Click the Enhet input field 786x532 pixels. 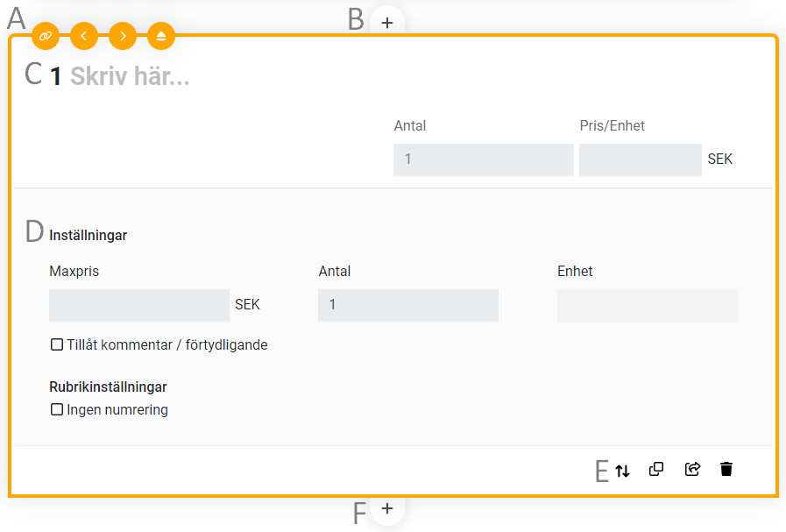[x=647, y=305]
